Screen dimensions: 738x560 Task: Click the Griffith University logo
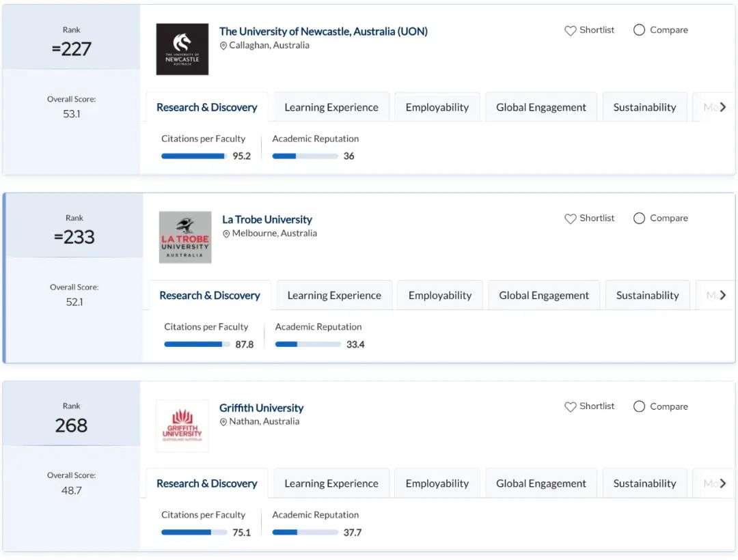(182, 425)
